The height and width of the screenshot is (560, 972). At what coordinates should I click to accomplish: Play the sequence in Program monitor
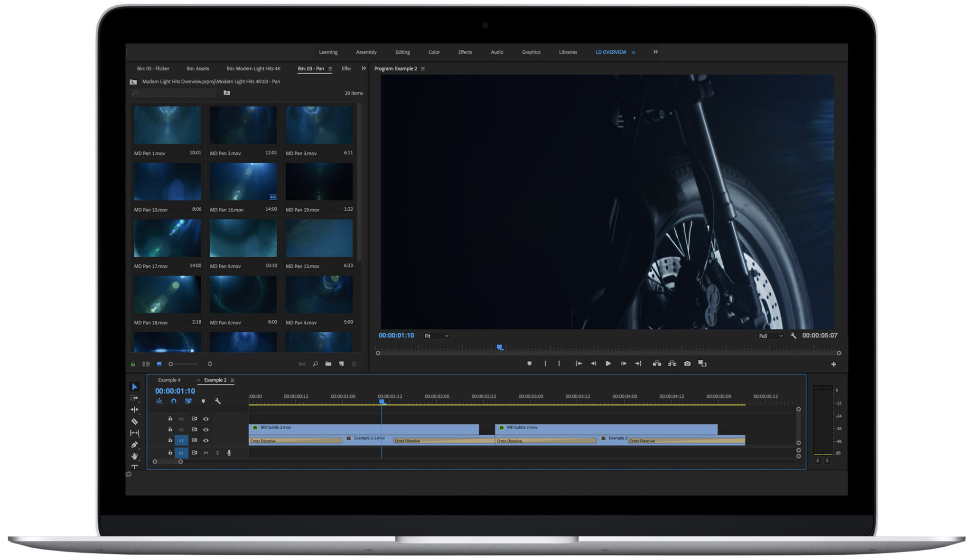608,364
